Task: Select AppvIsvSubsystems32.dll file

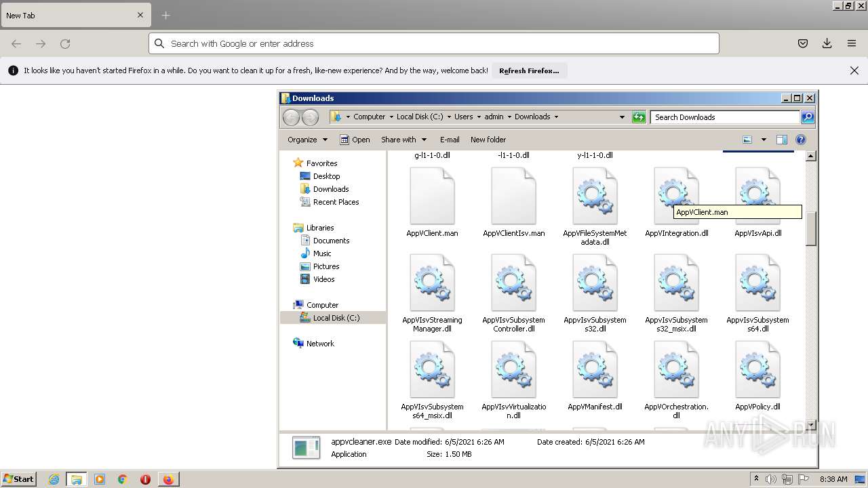Action: 595,293
